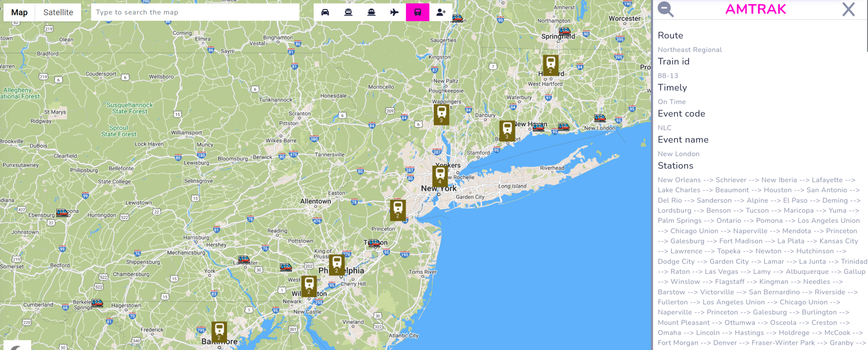The image size is (868, 350).
Task: Click the 'Timely' heading
Action: click(x=672, y=87)
